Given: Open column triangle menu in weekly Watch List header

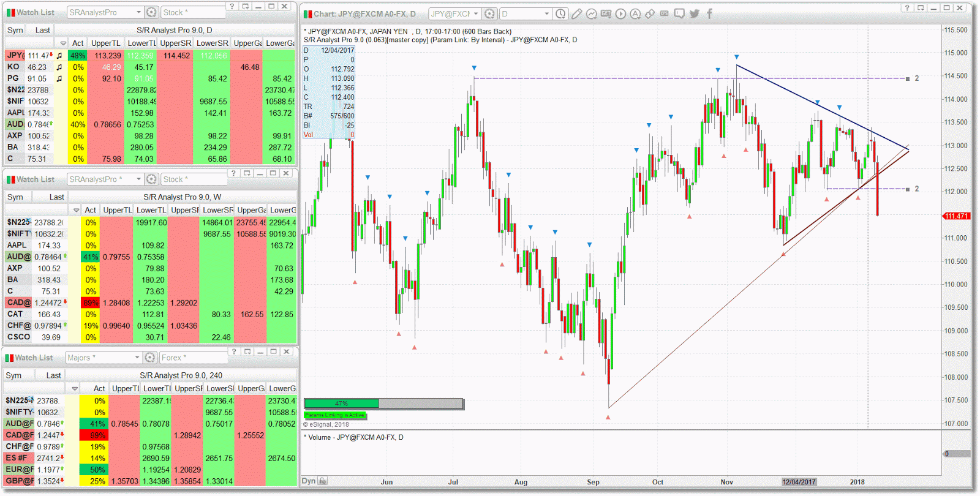Looking at the screenshot, I should coord(76,210).
